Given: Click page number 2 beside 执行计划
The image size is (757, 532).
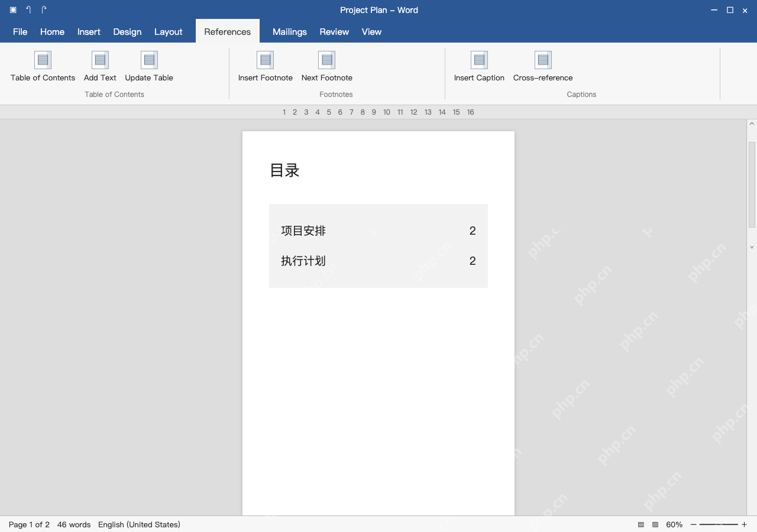Looking at the screenshot, I should point(473,261).
